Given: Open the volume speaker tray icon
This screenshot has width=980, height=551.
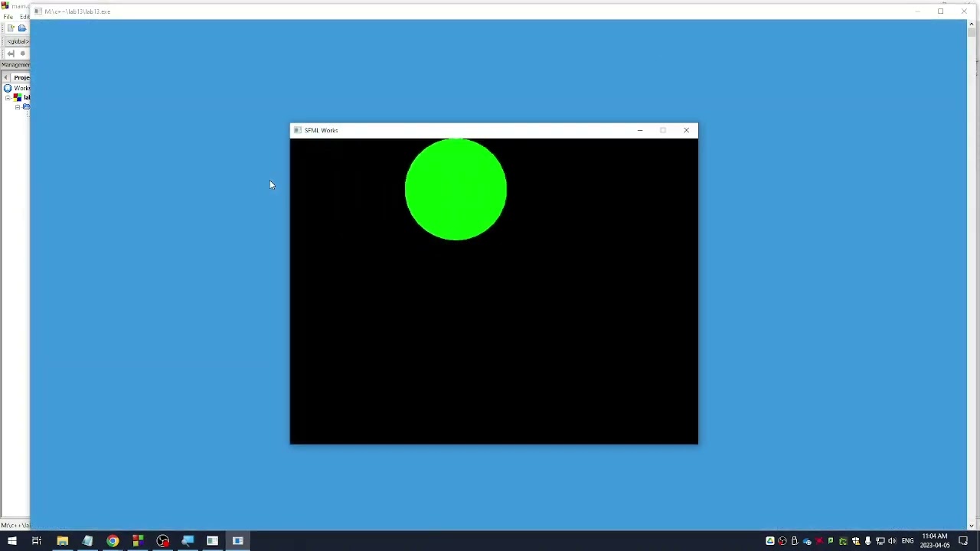Looking at the screenshot, I should coord(893,541).
